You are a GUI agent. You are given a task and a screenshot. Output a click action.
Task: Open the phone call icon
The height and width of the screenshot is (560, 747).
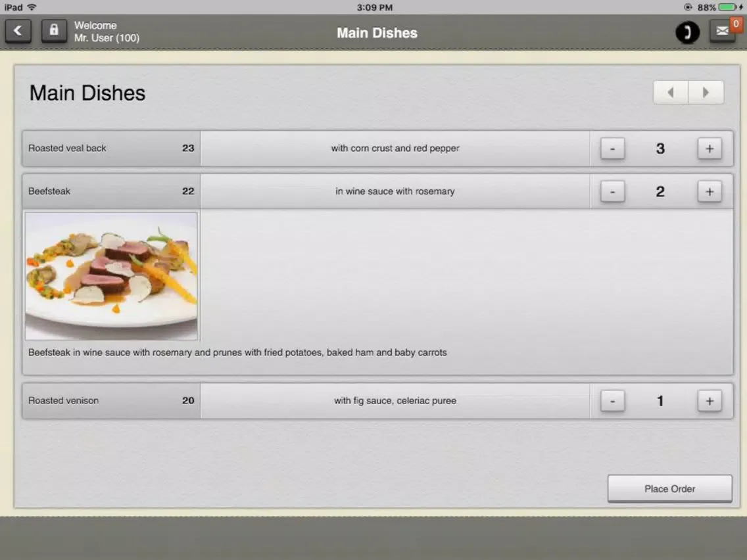click(687, 32)
